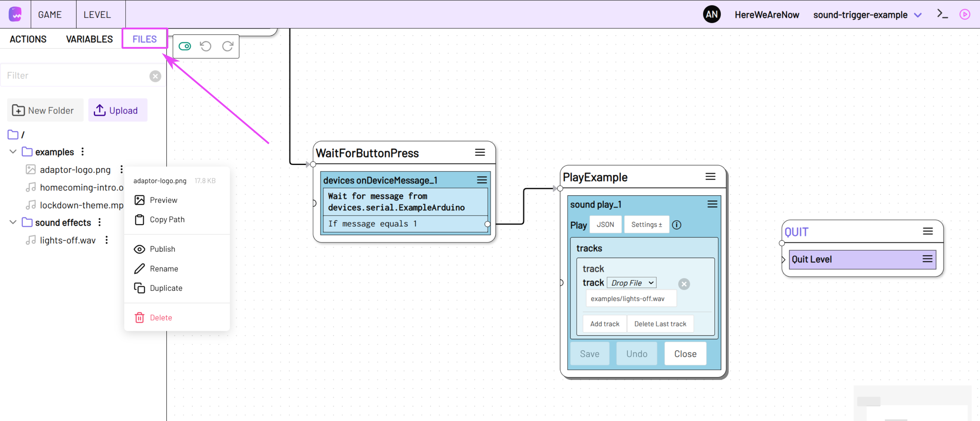Click the Upload button

click(118, 110)
